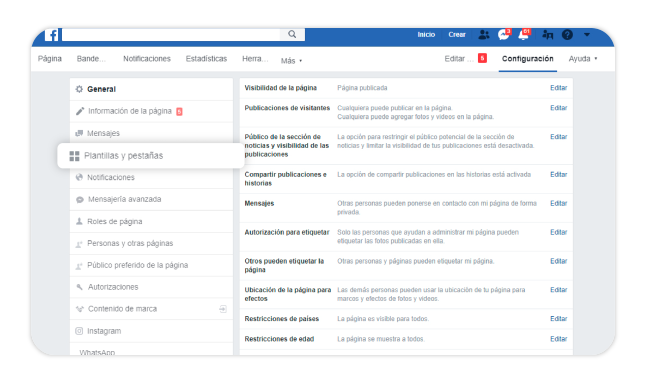Open the Estadísticas tab

coord(206,59)
